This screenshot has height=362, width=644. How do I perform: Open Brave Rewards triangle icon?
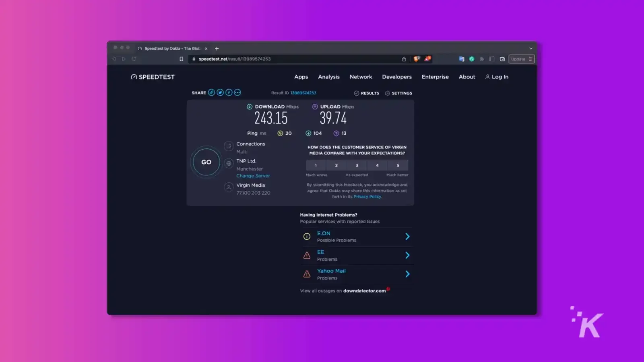pyautogui.click(x=427, y=59)
